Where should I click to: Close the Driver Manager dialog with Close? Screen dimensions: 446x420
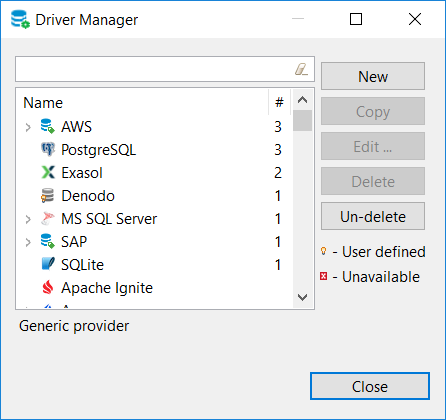click(370, 386)
